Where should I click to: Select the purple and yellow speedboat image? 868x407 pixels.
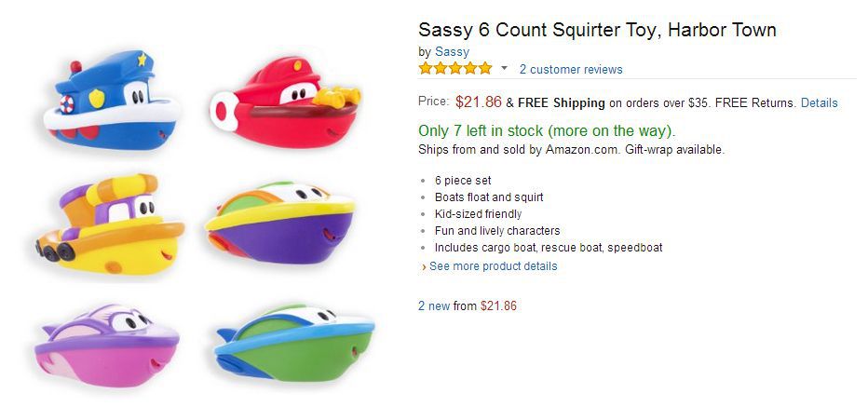pos(279,223)
